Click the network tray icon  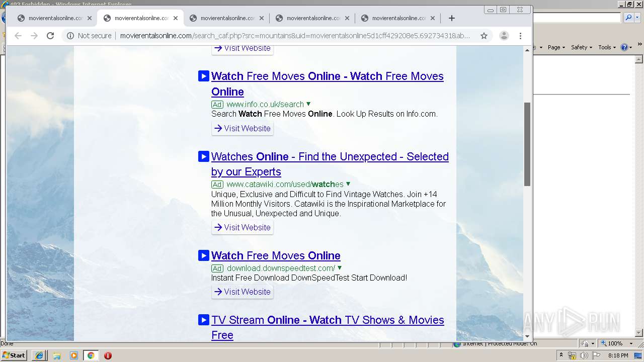coord(572,355)
